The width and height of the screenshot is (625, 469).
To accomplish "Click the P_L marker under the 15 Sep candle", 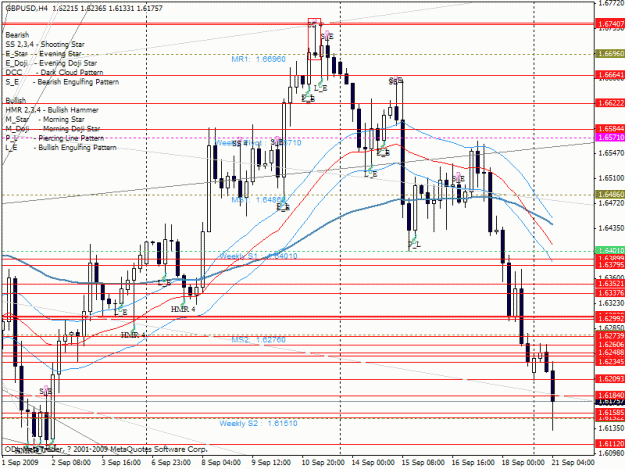I will tap(415, 243).
